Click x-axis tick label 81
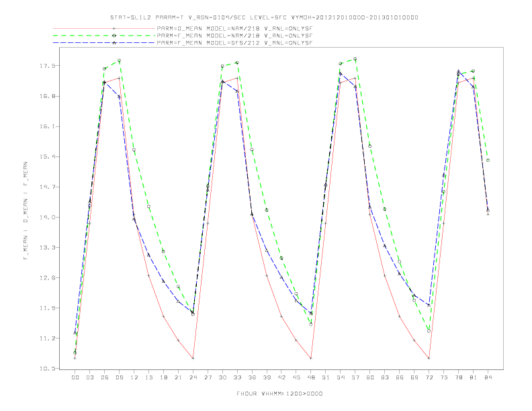The width and height of the screenshot is (532, 411). (x=474, y=377)
